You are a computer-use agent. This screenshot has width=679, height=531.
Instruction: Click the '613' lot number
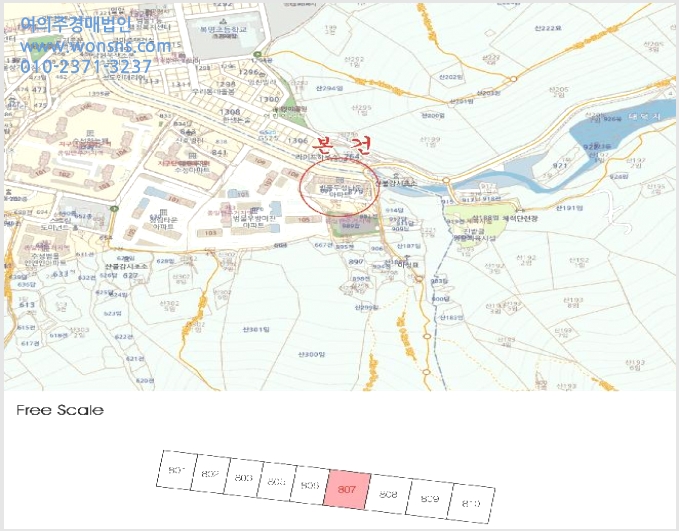(27, 305)
